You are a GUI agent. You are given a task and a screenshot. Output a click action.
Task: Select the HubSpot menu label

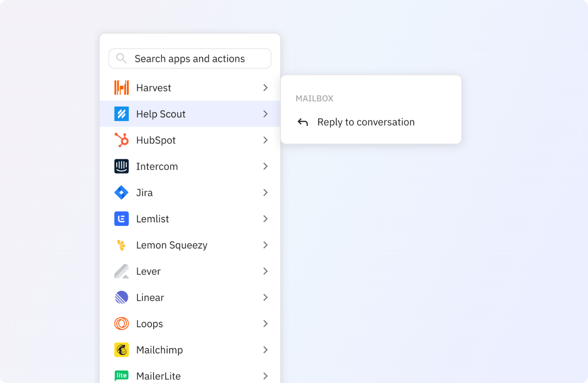tap(156, 140)
